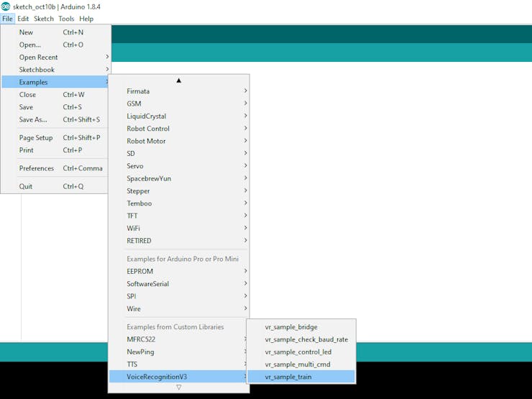Open the vr_sample_train example
Screen dimensions: 532x399
coord(301,377)
